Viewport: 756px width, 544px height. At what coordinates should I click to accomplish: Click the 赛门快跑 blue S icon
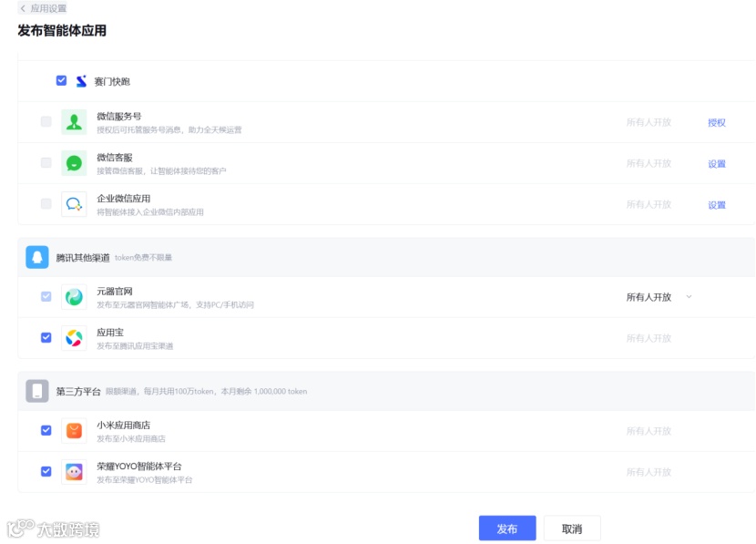coord(81,81)
